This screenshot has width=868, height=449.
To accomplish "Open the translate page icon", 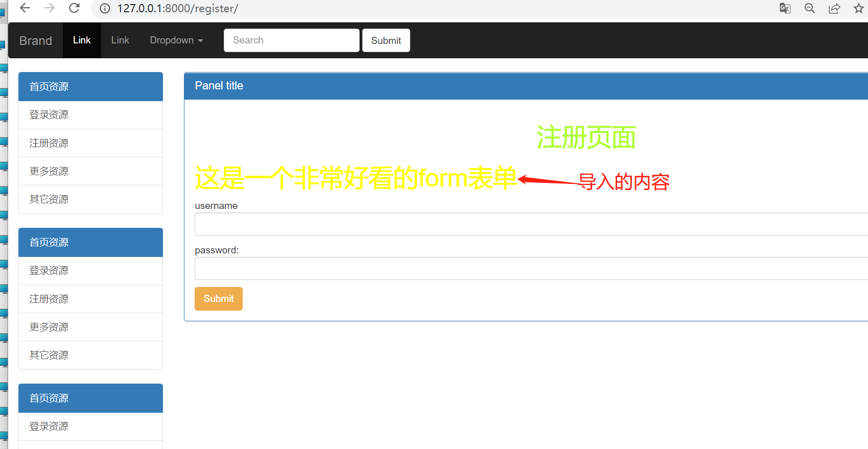I will click(x=785, y=8).
